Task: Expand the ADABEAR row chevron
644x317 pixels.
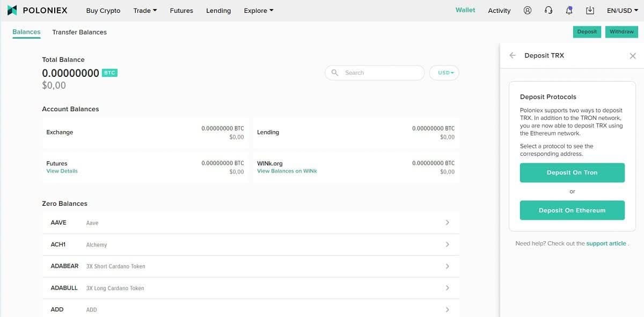Action: pyautogui.click(x=447, y=266)
